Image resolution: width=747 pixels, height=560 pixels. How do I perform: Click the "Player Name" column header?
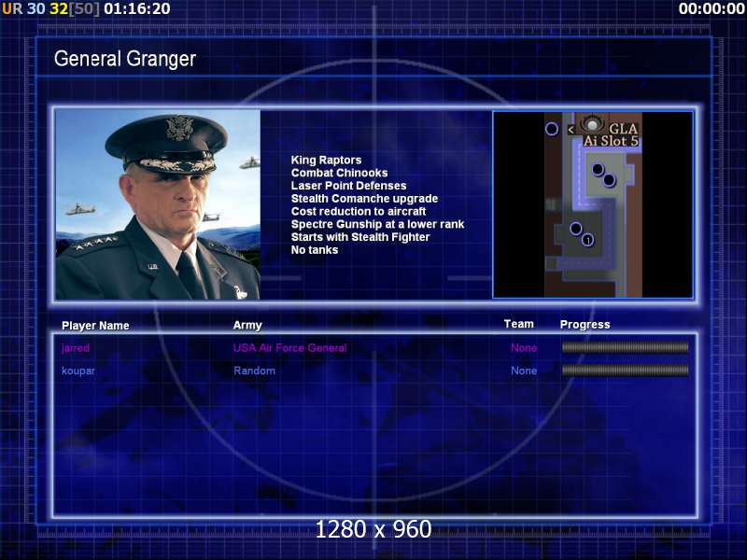[95, 326]
